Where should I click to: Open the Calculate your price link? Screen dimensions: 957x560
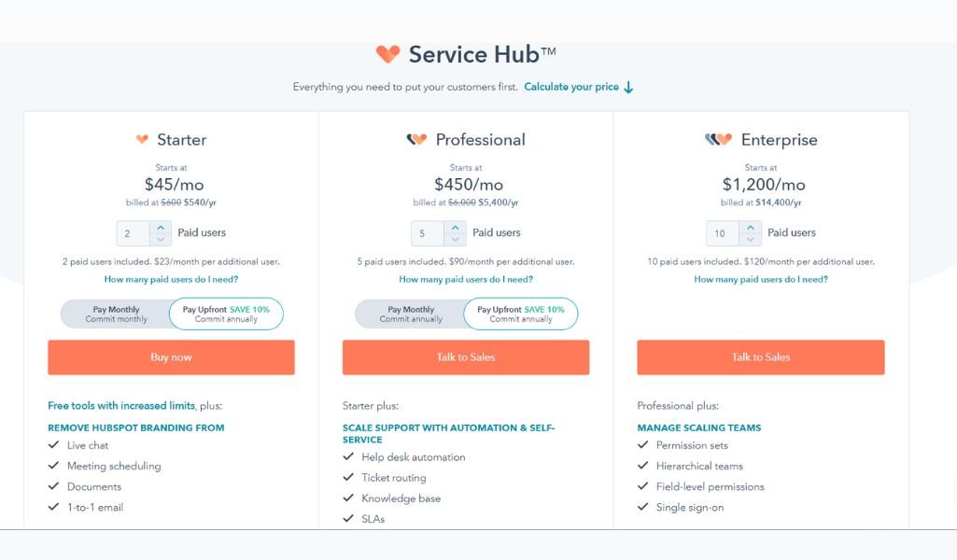[571, 87]
